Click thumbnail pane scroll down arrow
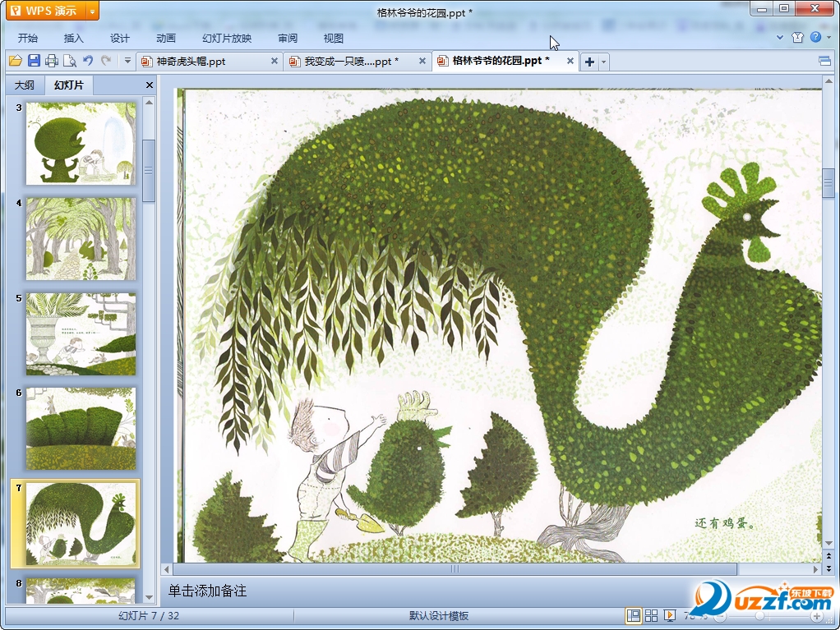 click(150, 597)
